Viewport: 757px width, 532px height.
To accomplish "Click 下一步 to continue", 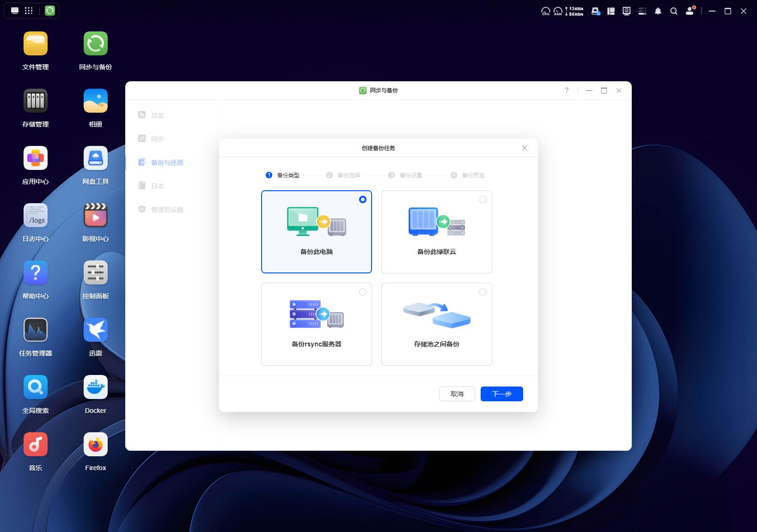I will click(x=502, y=394).
